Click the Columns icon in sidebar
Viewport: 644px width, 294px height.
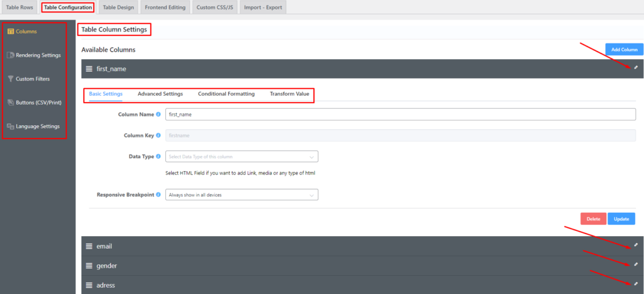11,31
